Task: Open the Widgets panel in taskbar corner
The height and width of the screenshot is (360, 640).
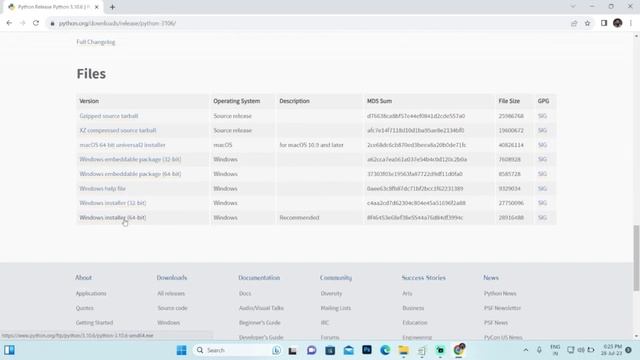Action: pyautogui.click(x=9, y=350)
